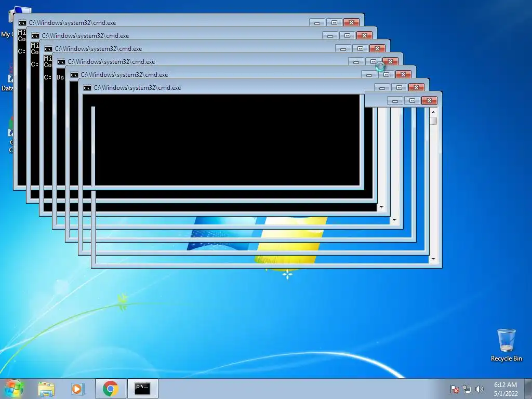Close the second cmd window from back
Viewport: 532px width, 399px height.
[364, 36]
